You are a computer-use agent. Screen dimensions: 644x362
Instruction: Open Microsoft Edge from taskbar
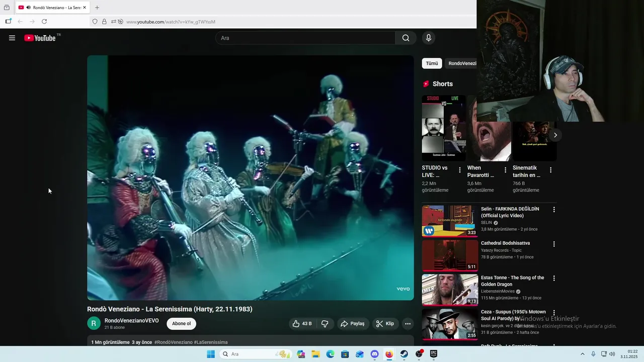[330, 354]
